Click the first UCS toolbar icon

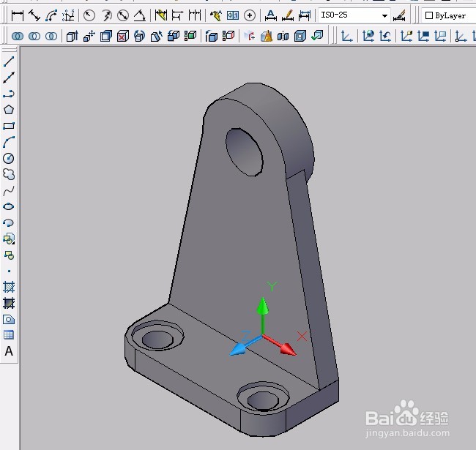[x=346, y=36]
